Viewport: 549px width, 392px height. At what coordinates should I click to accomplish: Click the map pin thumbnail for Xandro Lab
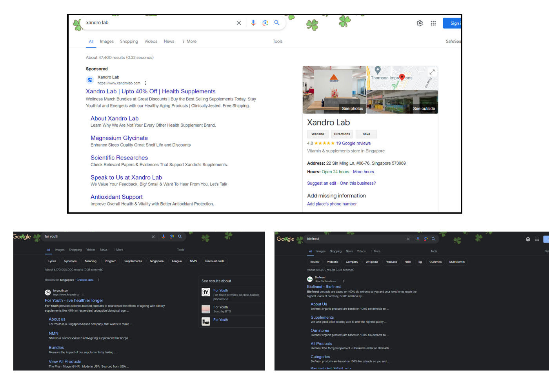tap(402, 78)
